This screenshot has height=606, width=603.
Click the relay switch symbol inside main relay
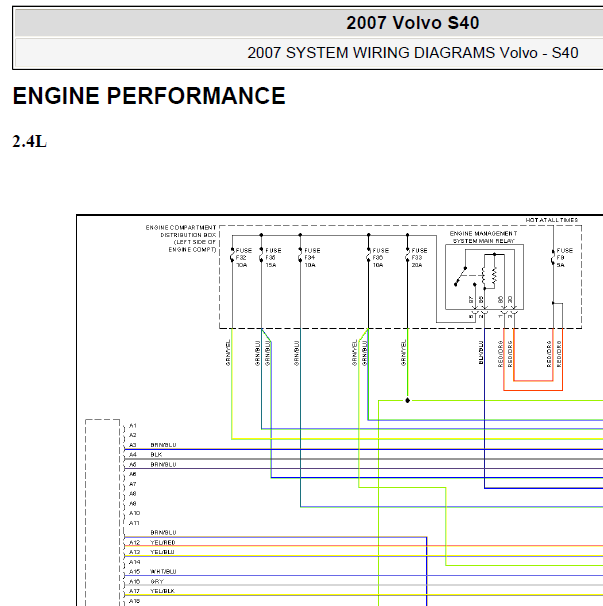[x=460, y=276]
